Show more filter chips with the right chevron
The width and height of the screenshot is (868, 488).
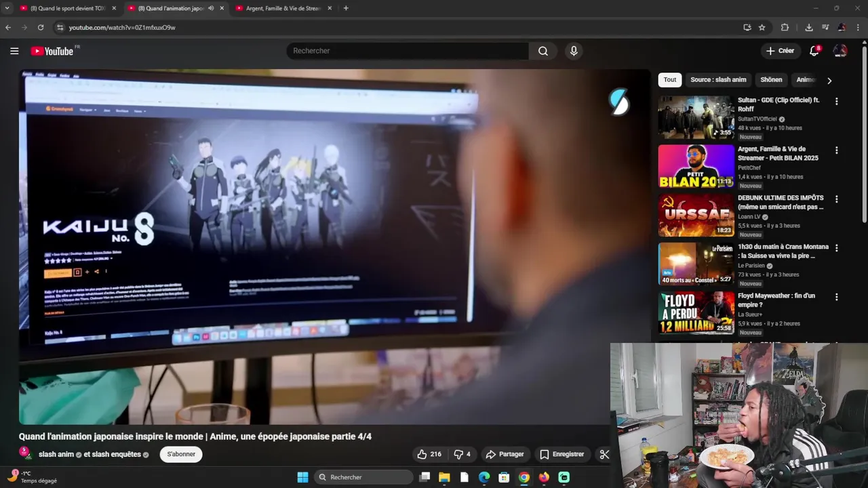tap(829, 81)
